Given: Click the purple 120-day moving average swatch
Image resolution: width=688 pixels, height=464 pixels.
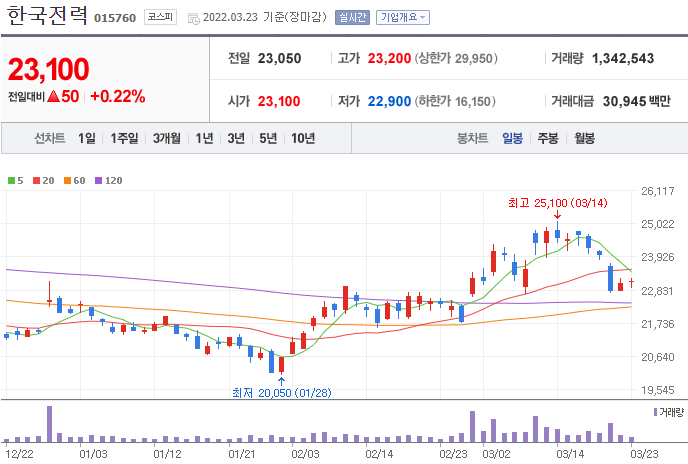Looking at the screenshot, I should [x=99, y=180].
